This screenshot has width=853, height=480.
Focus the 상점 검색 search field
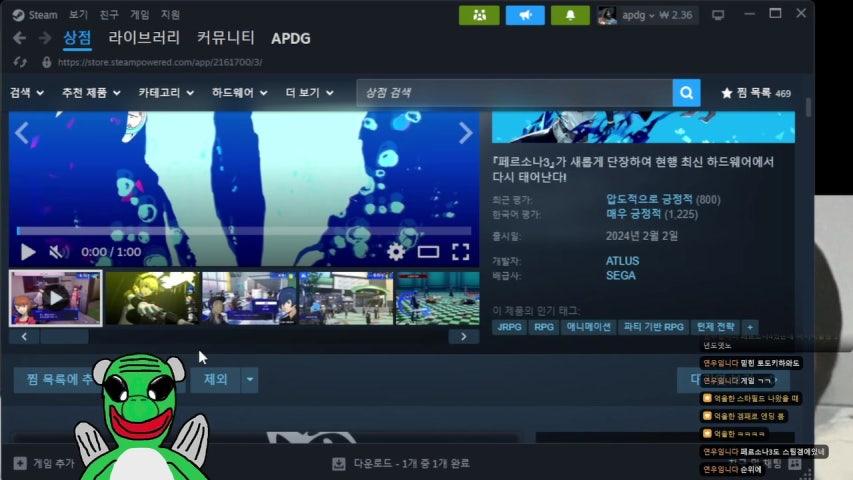click(x=515, y=93)
